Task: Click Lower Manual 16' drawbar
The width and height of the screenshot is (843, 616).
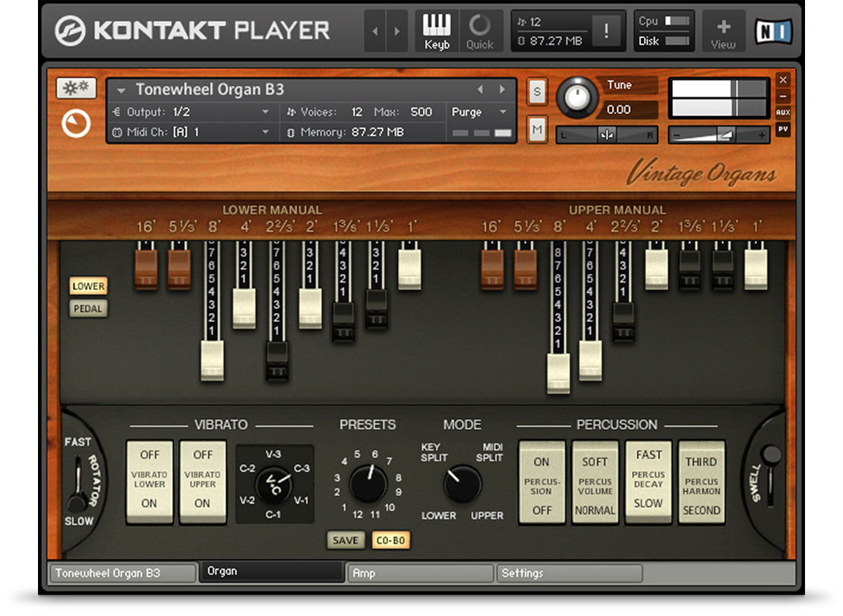Action: 147,269
